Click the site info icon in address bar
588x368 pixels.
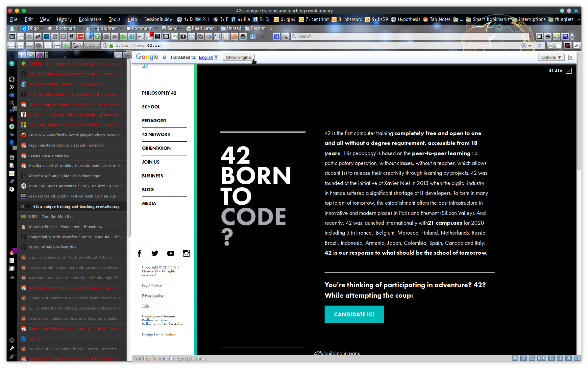105,46
